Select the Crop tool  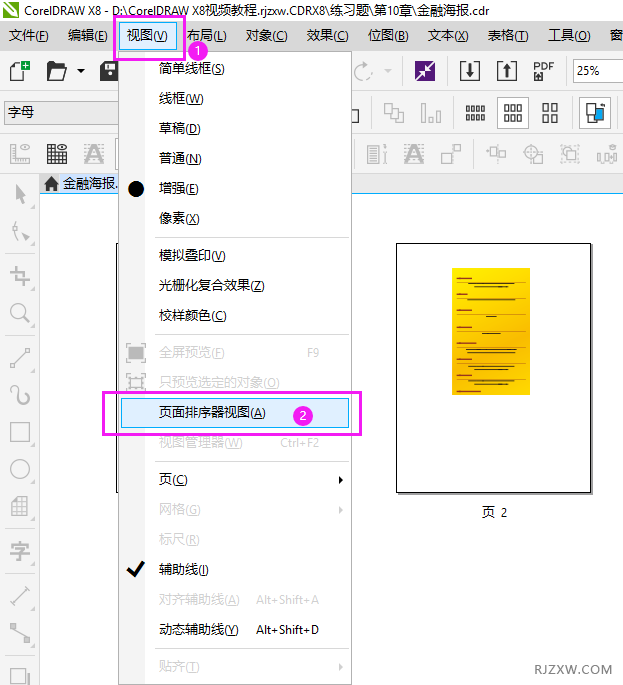tap(20, 276)
